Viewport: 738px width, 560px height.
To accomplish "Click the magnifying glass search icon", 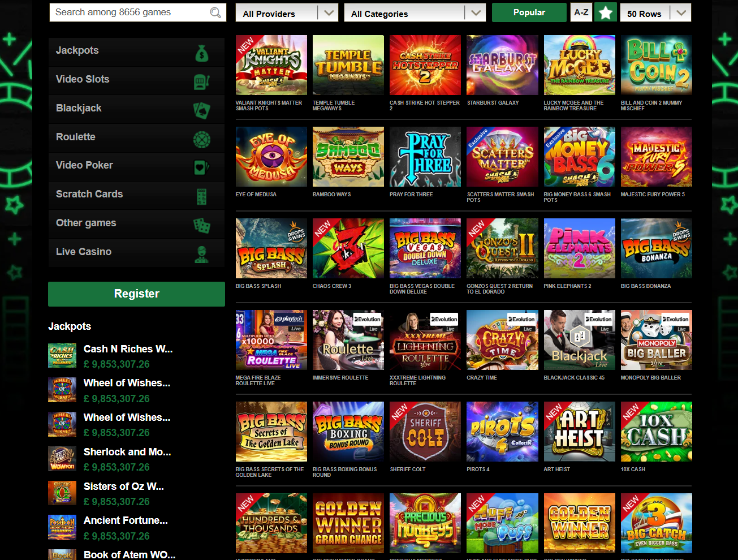I will click(215, 12).
